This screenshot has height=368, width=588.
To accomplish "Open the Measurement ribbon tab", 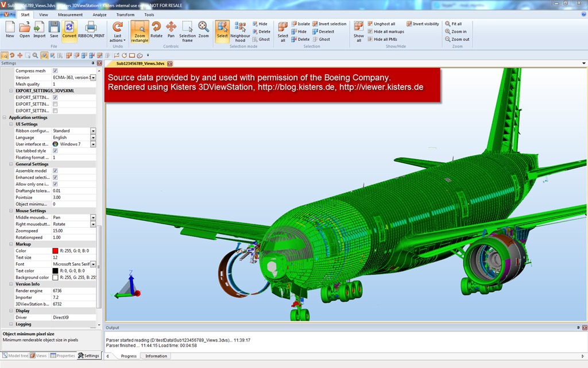I will [70, 14].
